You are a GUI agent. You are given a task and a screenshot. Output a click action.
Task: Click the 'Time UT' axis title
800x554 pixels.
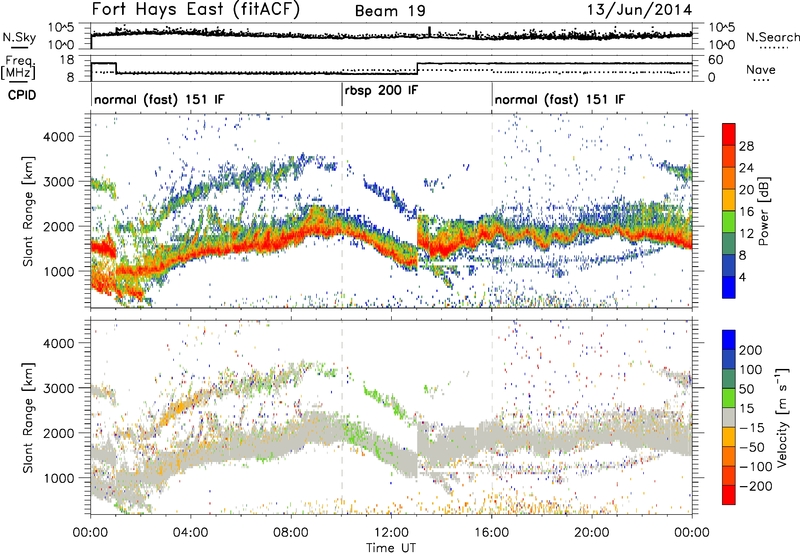point(391,548)
